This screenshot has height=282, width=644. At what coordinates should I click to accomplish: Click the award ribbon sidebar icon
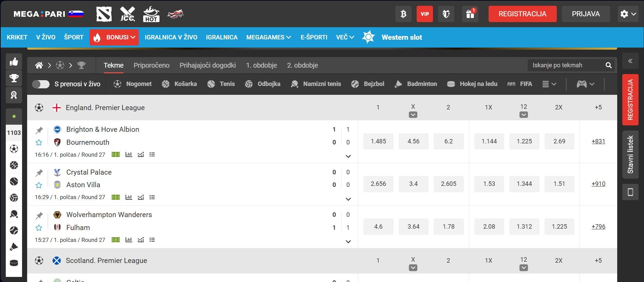coord(14,95)
